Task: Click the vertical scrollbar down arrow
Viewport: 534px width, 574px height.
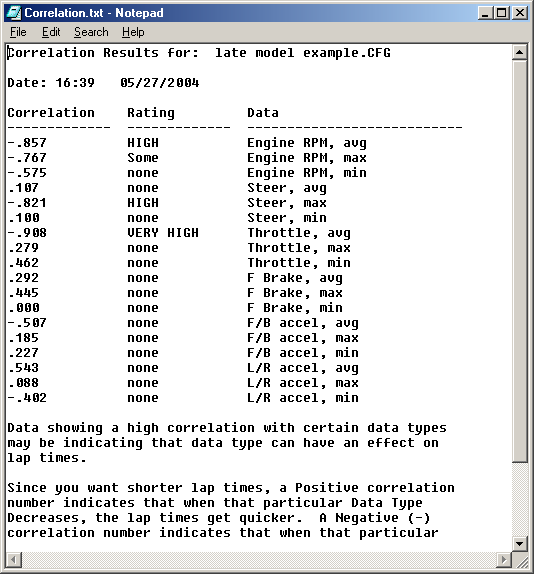Action: pos(519,543)
